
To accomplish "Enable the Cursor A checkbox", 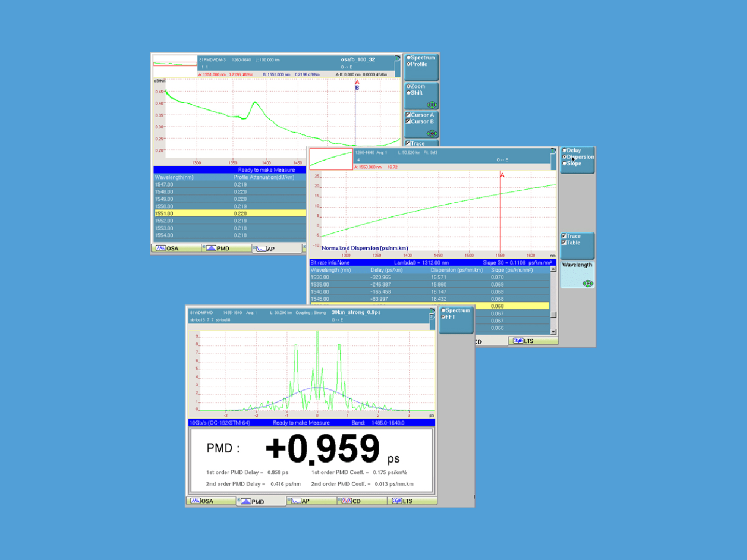I will coord(408,115).
